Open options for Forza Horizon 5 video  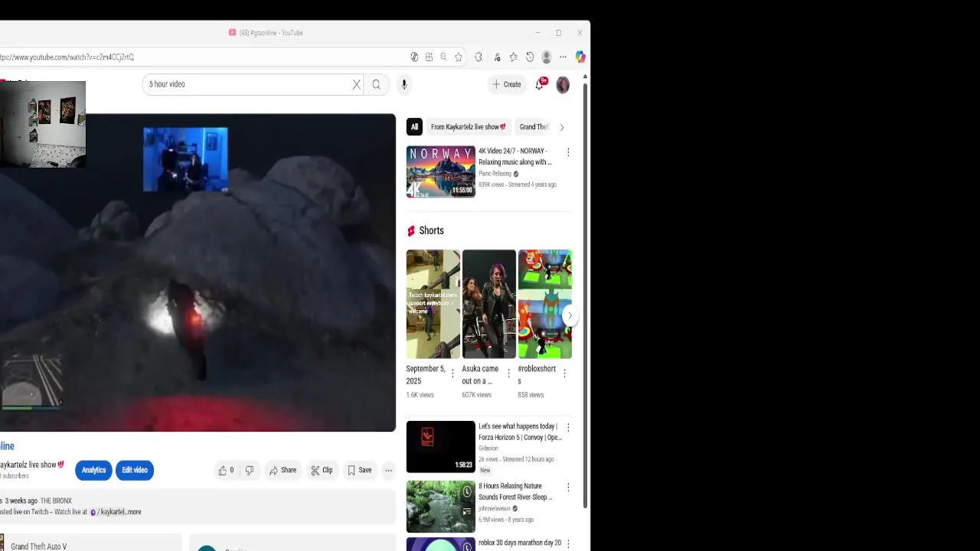[568, 427]
